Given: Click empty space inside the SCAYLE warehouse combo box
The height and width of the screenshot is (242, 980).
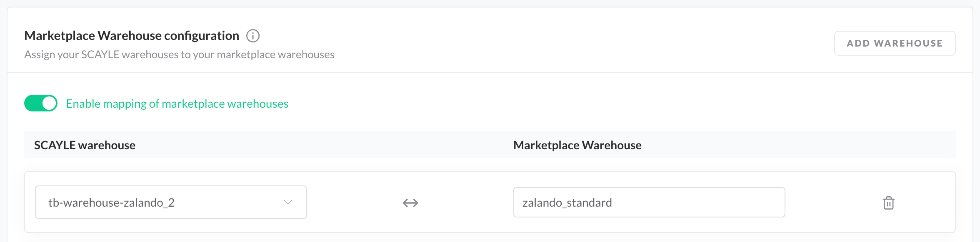Looking at the screenshot, I should pos(229,202).
